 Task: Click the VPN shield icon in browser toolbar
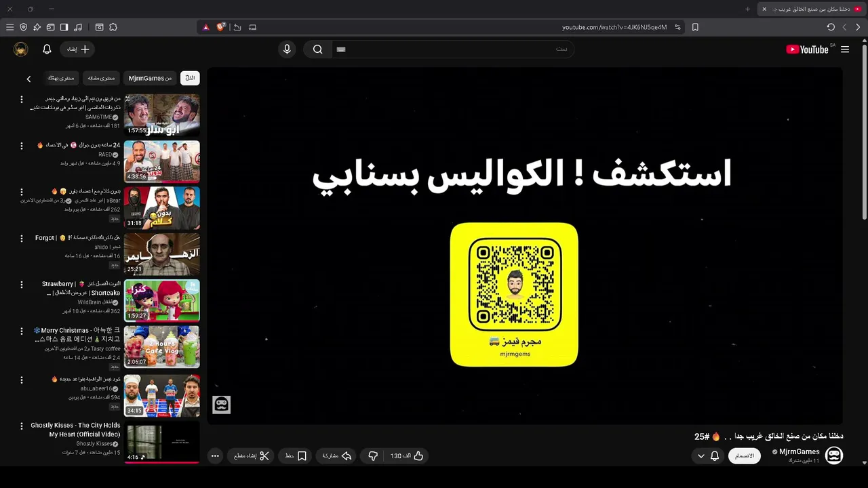coord(23,27)
